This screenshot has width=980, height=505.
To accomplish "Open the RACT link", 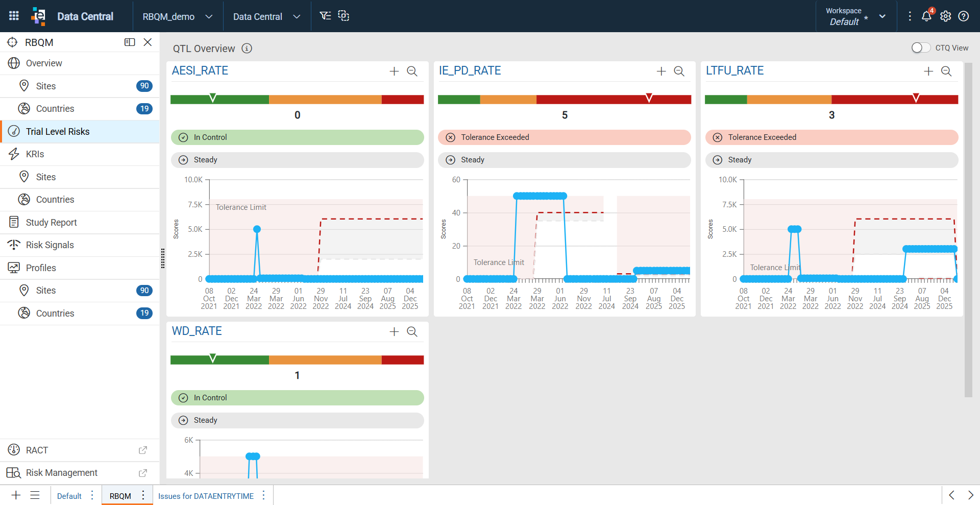I will (80, 450).
